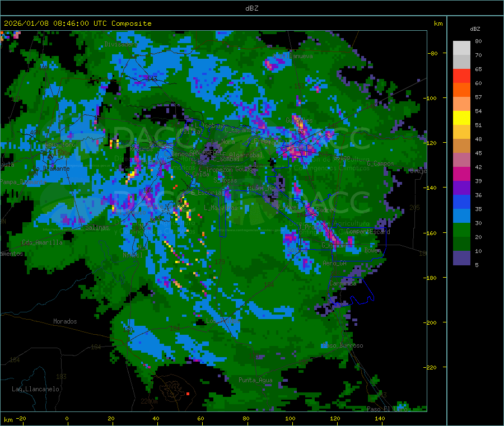Click the dBZ heading above the color legend
The image size is (504, 426).
tap(475, 29)
